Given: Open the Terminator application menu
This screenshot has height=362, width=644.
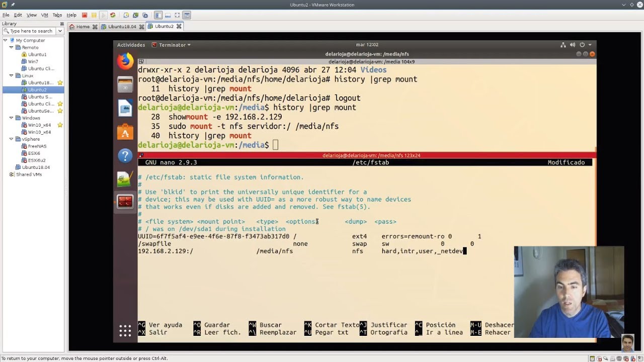Looking at the screenshot, I should point(171,45).
